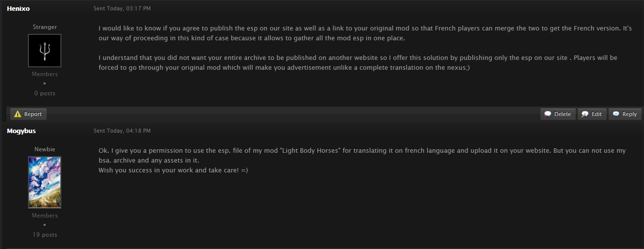Click Henixo's '0 posts' count
The image size is (644, 249).
pos(45,93)
